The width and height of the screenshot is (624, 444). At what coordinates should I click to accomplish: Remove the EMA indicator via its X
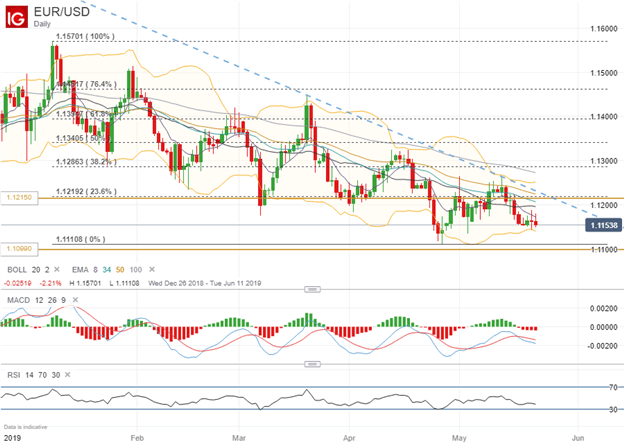point(152,270)
